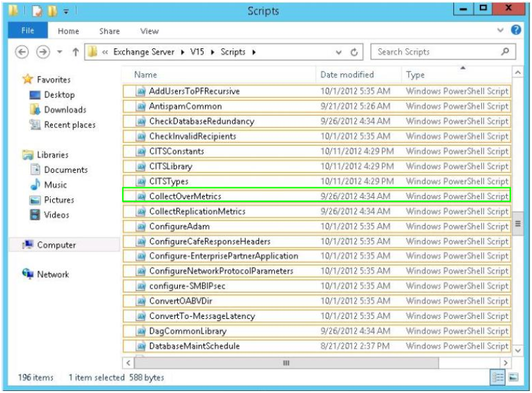The width and height of the screenshot is (532, 393).
Task: Open the Home ribbon tab
Action: [68, 31]
